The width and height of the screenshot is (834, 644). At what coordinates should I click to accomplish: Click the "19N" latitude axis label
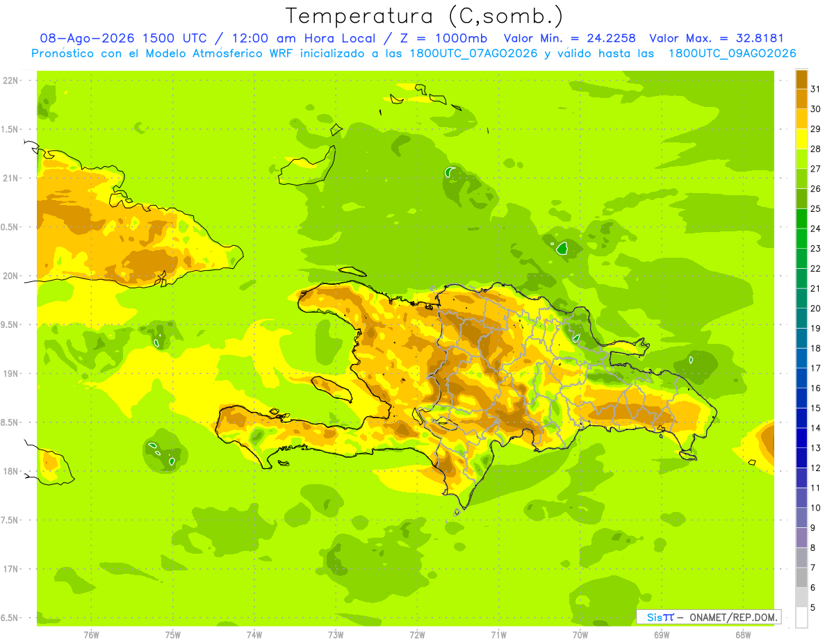pyautogui.click(x=11, y=374)
